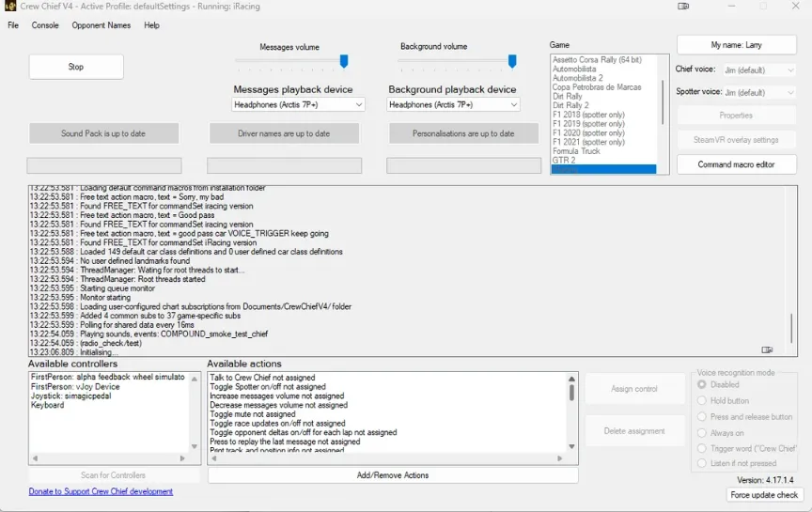Screen dimensions: 812x512
Task: Select FirstPerson: vJoy Device controller
Action: coord(75,387)
